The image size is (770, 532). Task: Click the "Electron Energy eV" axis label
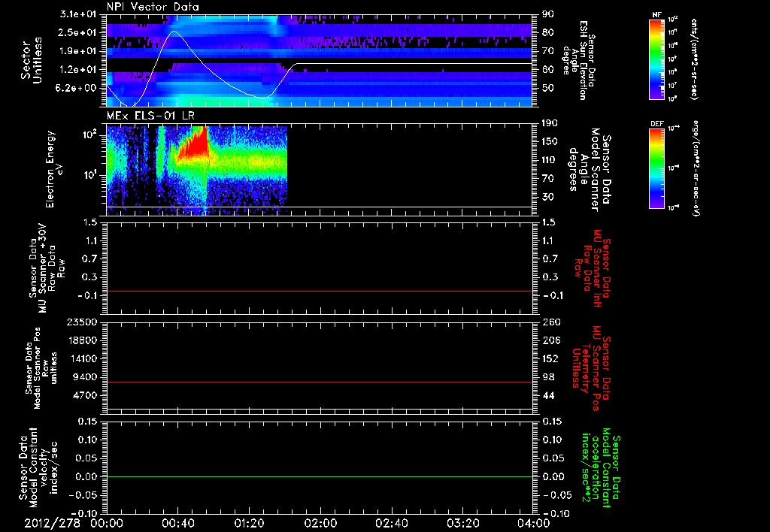(54, 169)
